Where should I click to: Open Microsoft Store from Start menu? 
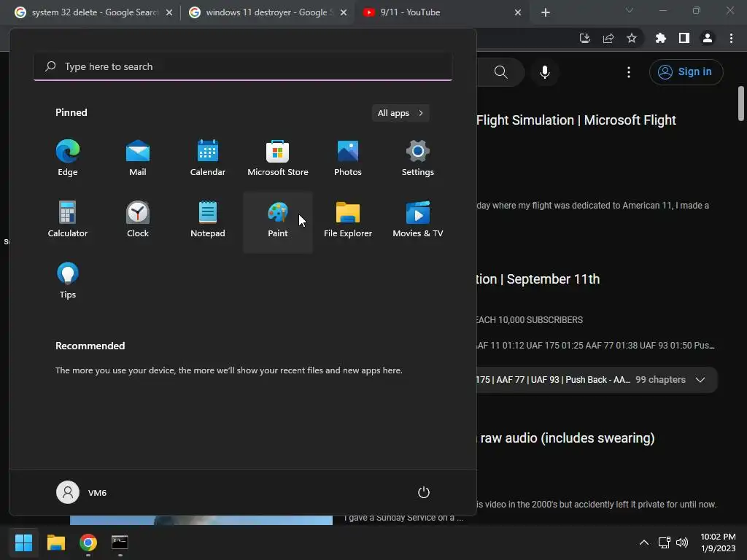pyautogui.click(x=278, y=158)
